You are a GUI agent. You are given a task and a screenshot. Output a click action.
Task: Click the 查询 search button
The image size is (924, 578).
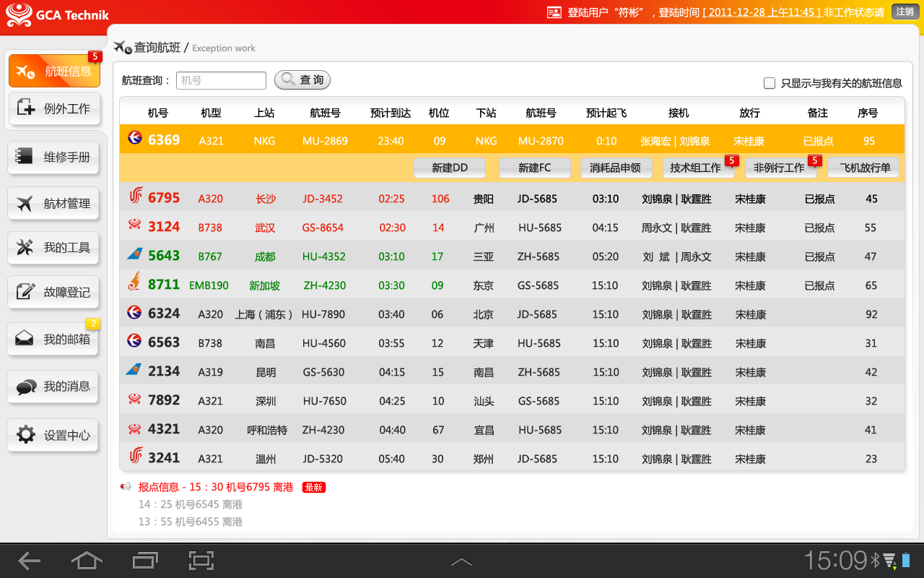(302, 80)
